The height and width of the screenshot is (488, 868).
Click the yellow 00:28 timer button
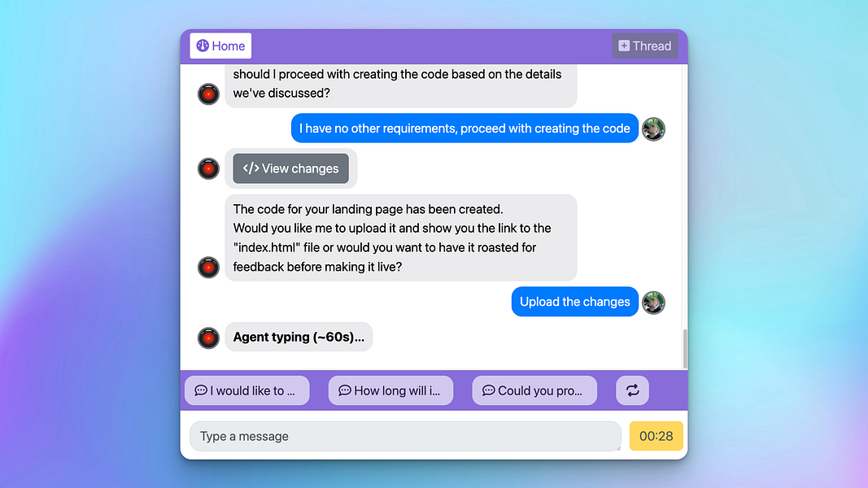(656, 436)
